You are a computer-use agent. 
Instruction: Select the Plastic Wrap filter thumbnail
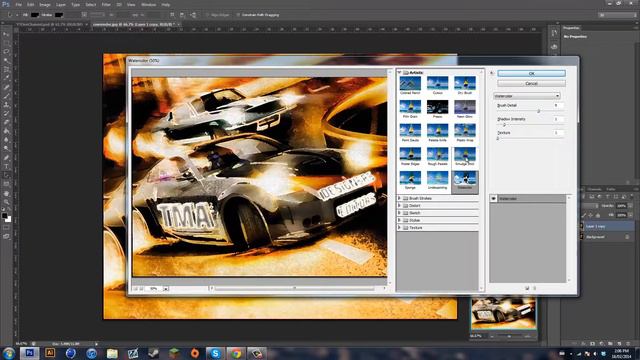pos(464,131)
